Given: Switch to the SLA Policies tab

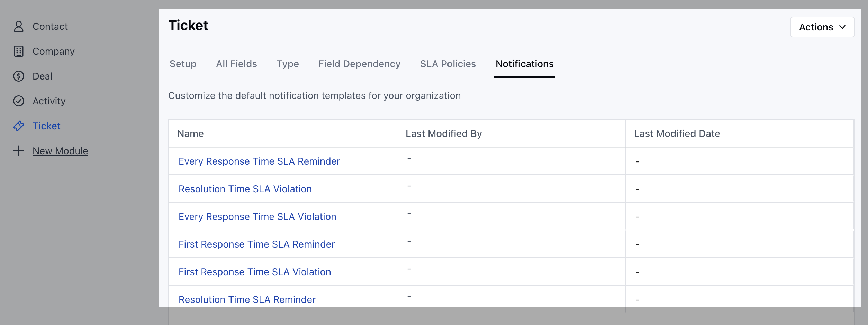Looking at the screenshot, I should [448, 64].
